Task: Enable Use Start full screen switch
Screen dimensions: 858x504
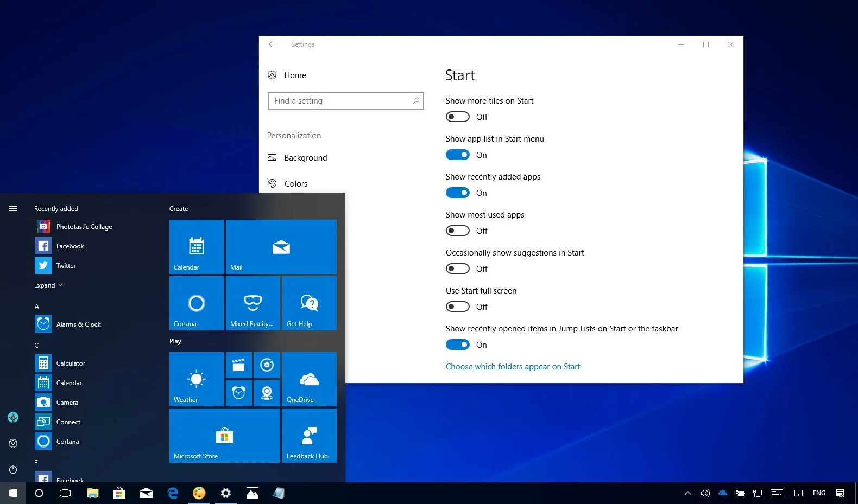Action: (457, 307)
